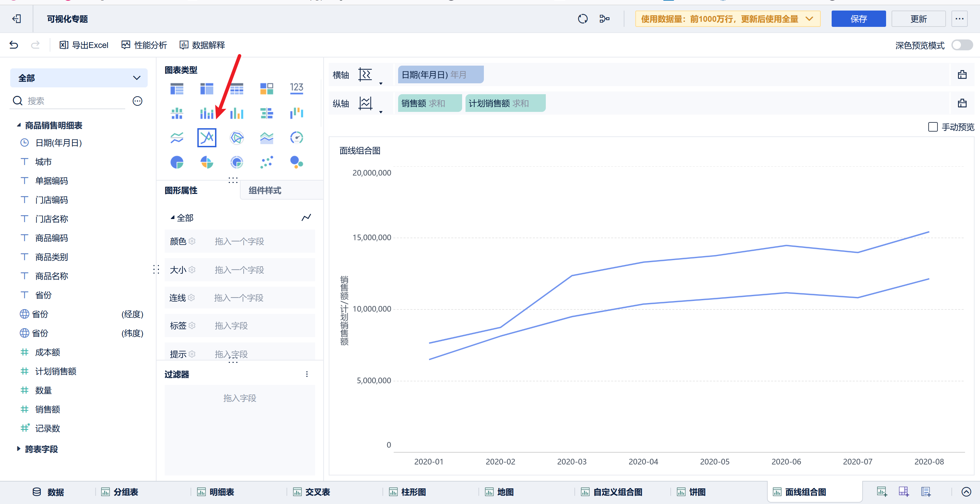Click the exit editor icon at top-left
The height and width of the screenshot is (504, 980).
pos(16,19)
